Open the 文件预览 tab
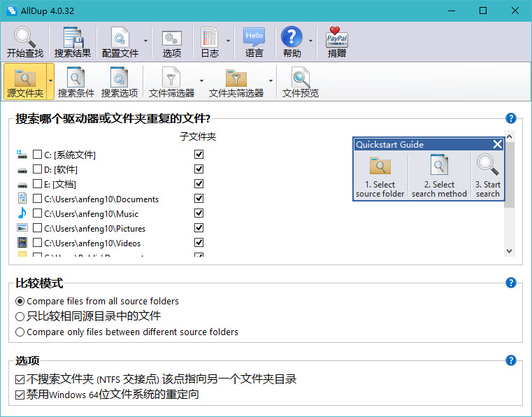Viewport: 532px width, 417px height. pyautogui.click(x=301, y=82)
